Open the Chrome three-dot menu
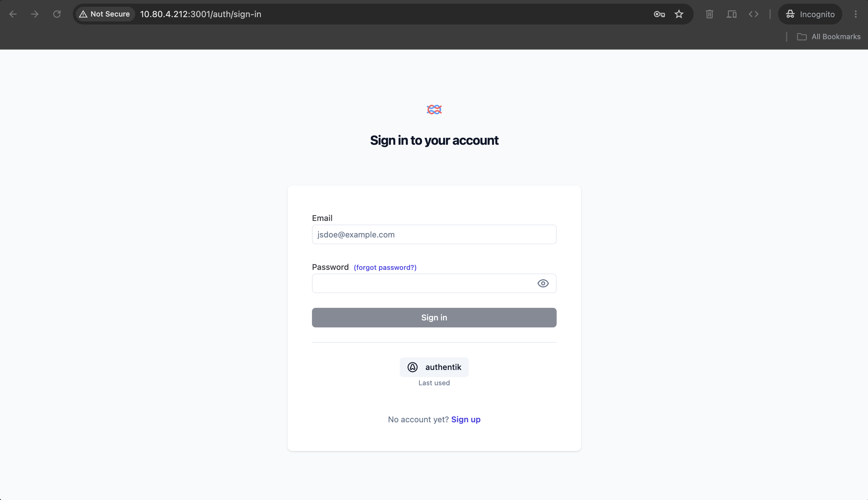868x500 pixels. pyautogui.click(x=856, y=14)
